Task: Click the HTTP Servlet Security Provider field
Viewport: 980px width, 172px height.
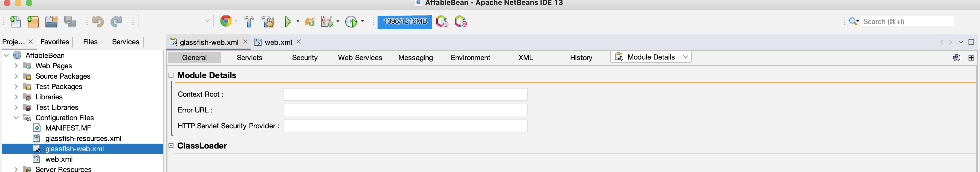Action: [x=405, y=126]
